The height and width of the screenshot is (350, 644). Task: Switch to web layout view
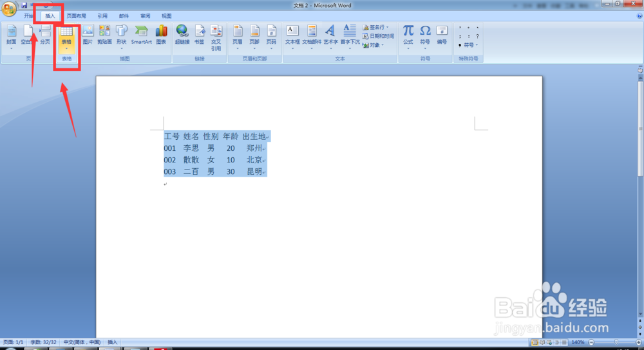tap(549, 342)
